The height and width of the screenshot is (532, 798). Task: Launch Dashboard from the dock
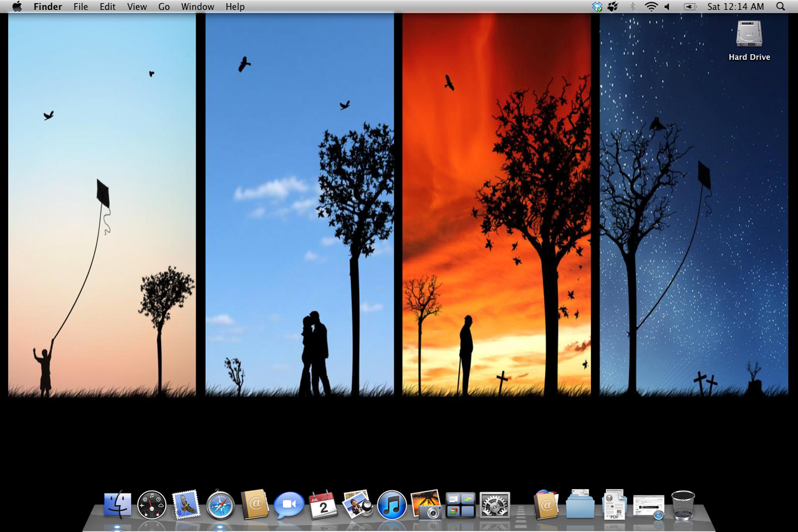point(152,505)
